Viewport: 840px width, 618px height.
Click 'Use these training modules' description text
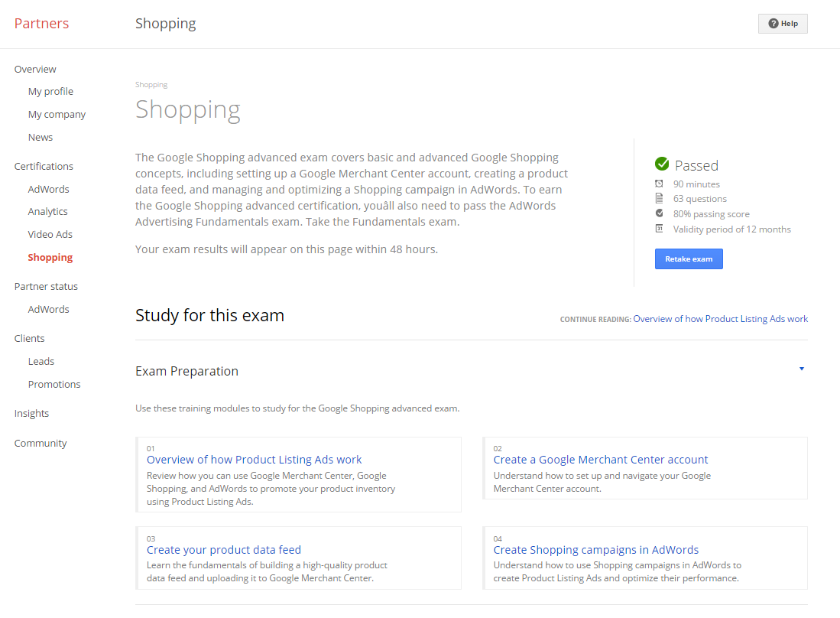click(x=297, y=408)
